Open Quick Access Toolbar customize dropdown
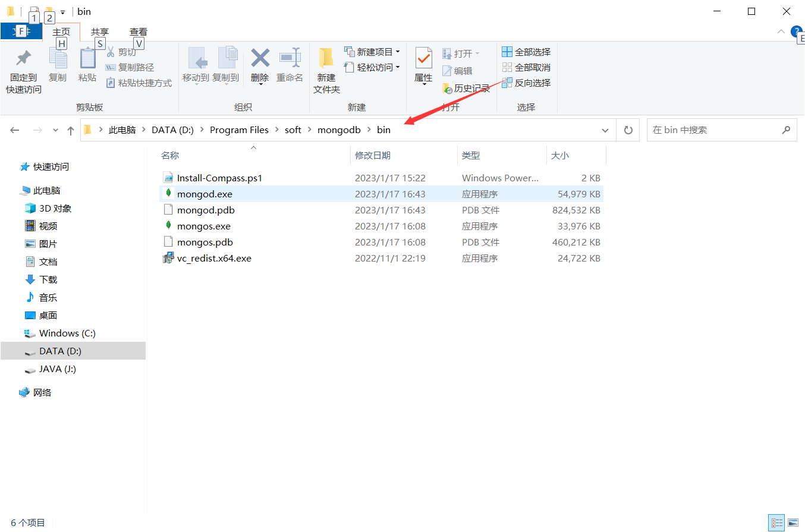The image size is (805, 532). point(62,12)
